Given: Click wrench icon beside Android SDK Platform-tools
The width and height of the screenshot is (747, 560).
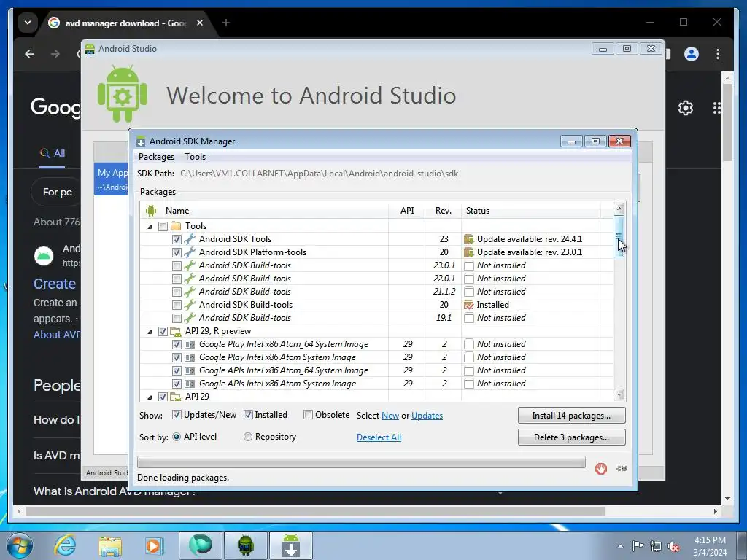Looking at the screenshot, I should [x=190, y=252].
